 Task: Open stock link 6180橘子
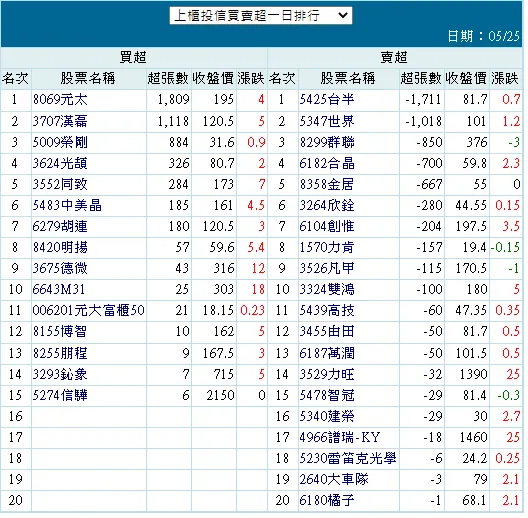(x=327, y=500)
